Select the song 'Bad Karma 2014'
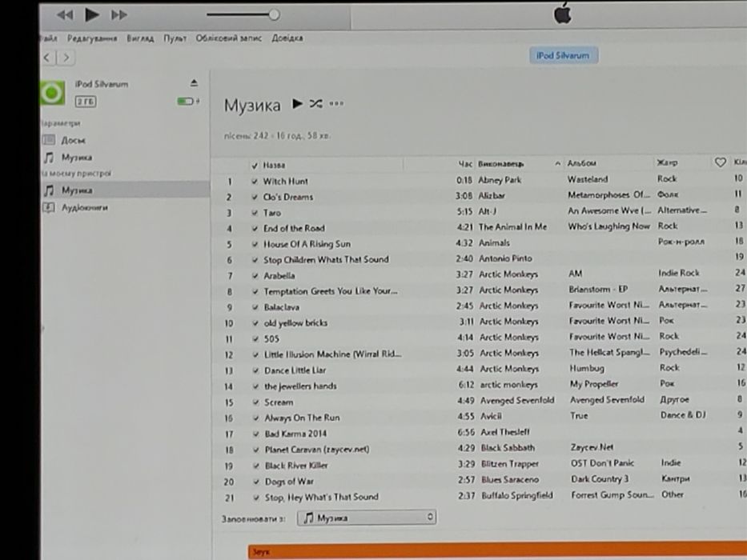The image size is (747, 560). coord(296,434)
